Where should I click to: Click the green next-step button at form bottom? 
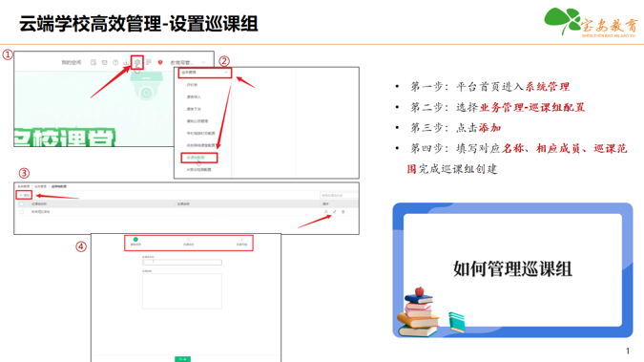click(x=183, y=359)
